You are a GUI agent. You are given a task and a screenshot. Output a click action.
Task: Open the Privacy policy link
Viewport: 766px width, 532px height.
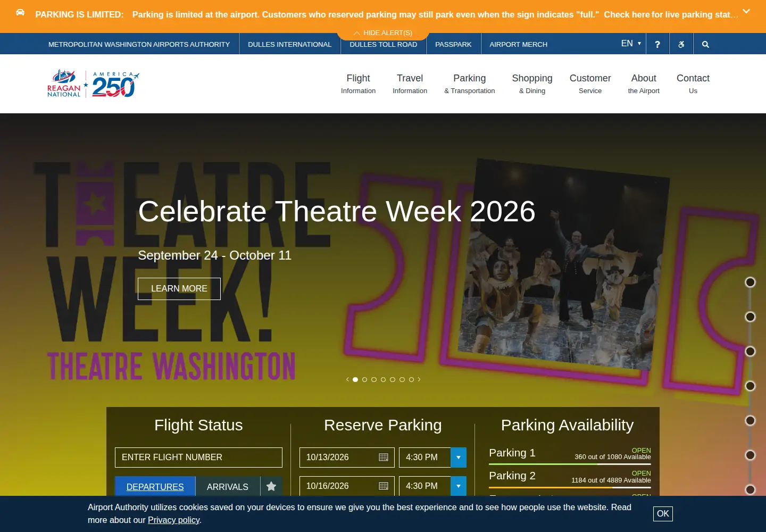click(173, 520)
